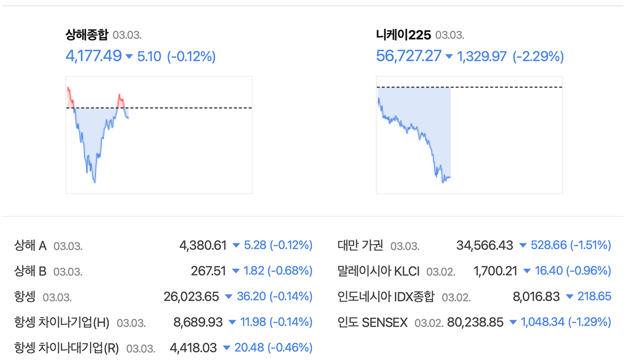Open the 대만 가권 index link
The width and height of the screenshot is (640, 364).
coord(360,246)
